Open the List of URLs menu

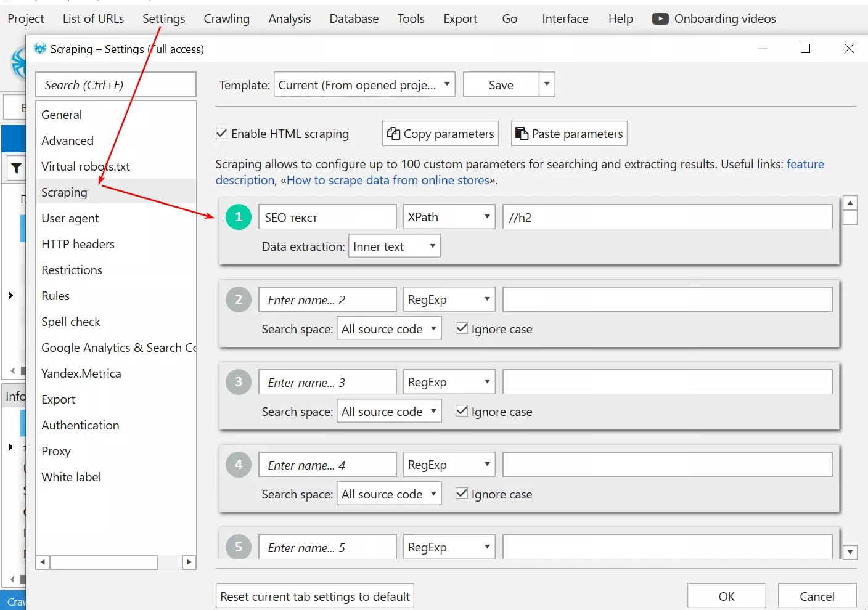pos(93,18)
